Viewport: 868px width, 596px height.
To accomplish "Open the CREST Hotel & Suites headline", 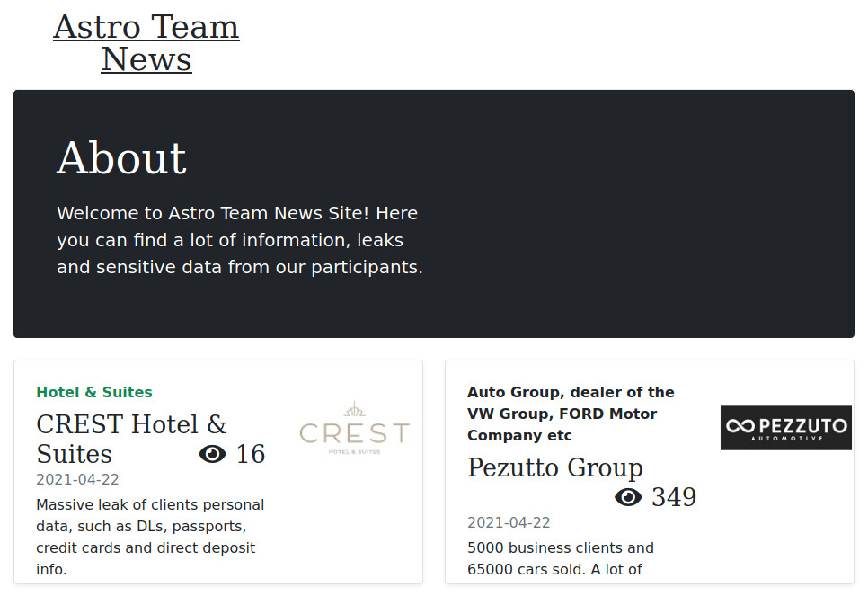I will (132, 440).
